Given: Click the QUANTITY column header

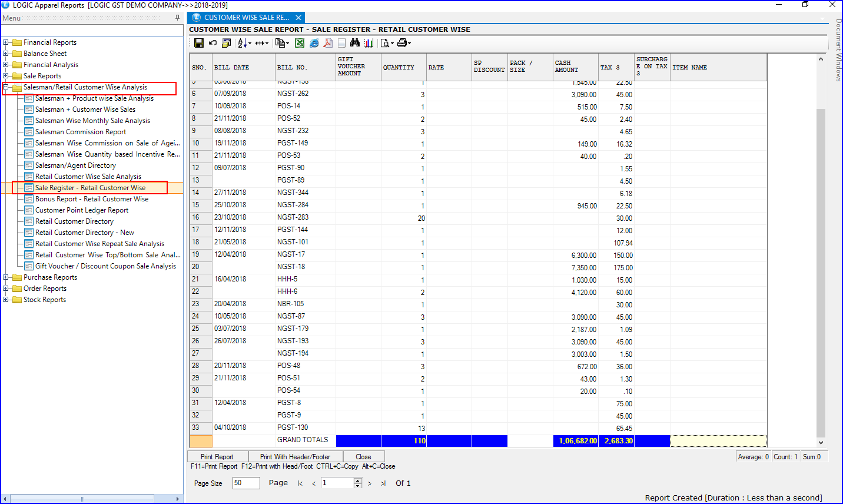Looking at the screenshot, I should (x=403, y=67).
